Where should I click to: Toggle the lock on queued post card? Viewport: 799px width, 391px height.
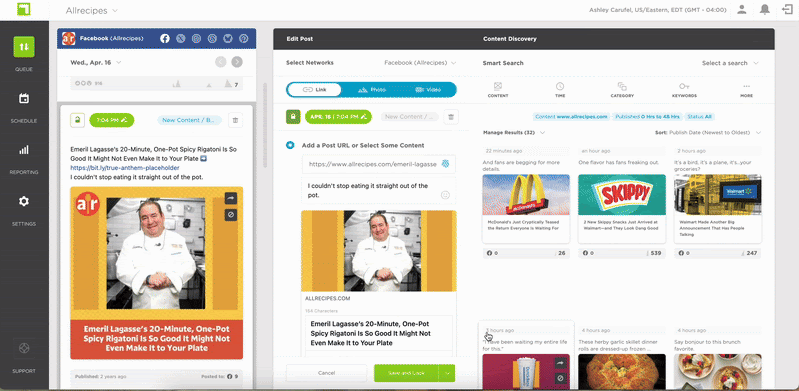click(x=77, y=120)
